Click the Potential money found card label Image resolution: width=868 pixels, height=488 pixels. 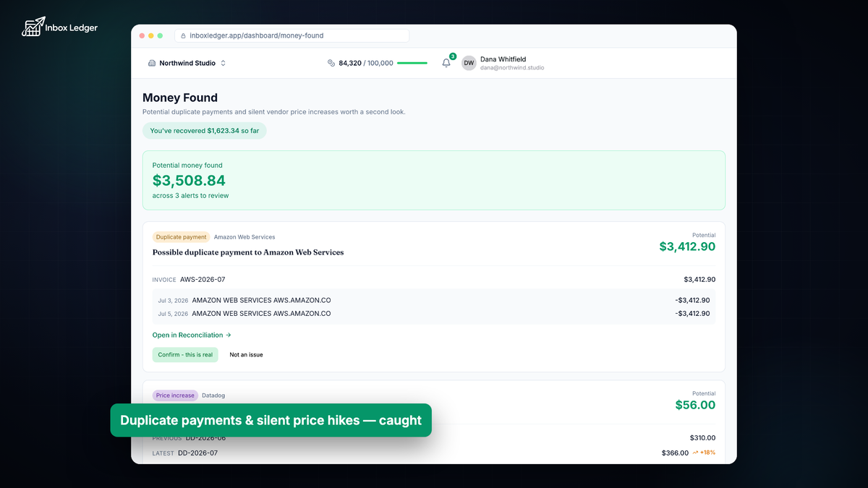click(187, 166)
